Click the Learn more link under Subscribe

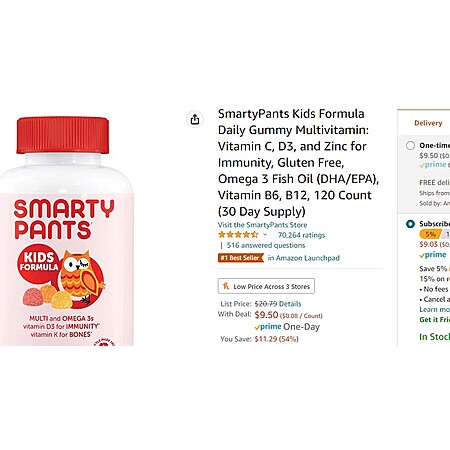click(435, 309)
